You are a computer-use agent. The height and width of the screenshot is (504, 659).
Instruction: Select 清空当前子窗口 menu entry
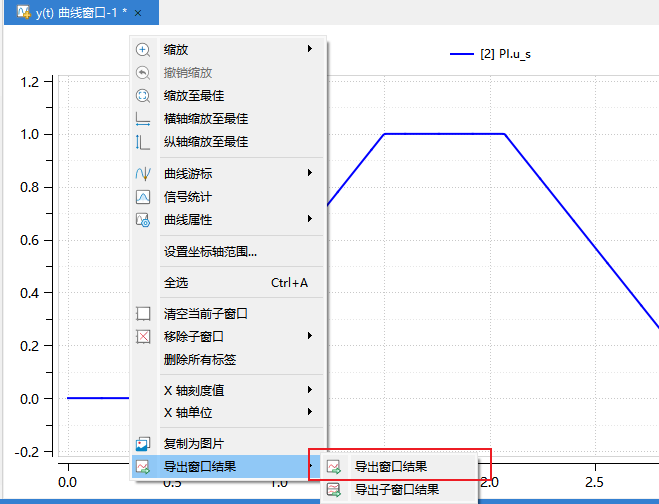[229, 314]
